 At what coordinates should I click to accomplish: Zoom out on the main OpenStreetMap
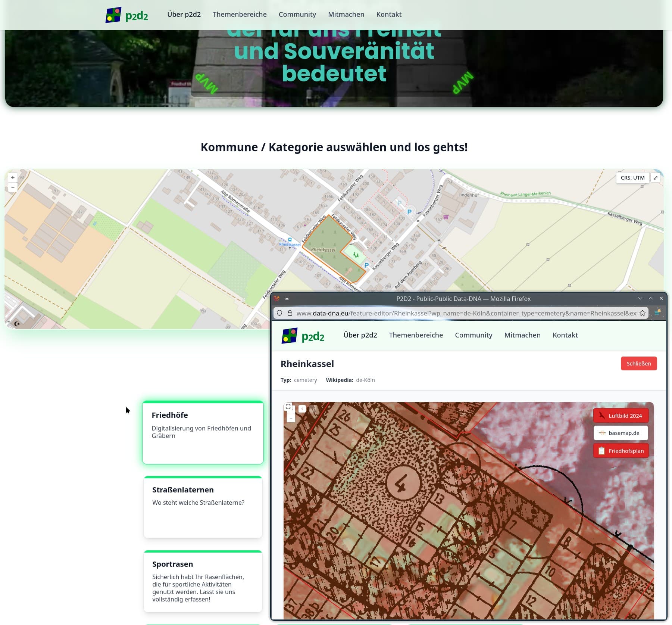pyautogui.click(x=13, y=187)
